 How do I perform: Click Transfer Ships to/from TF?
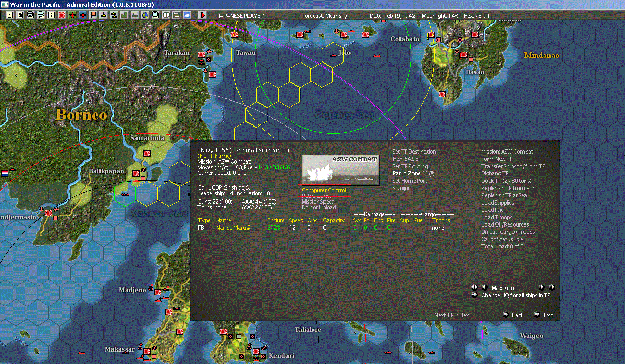(x=513, y=166)
